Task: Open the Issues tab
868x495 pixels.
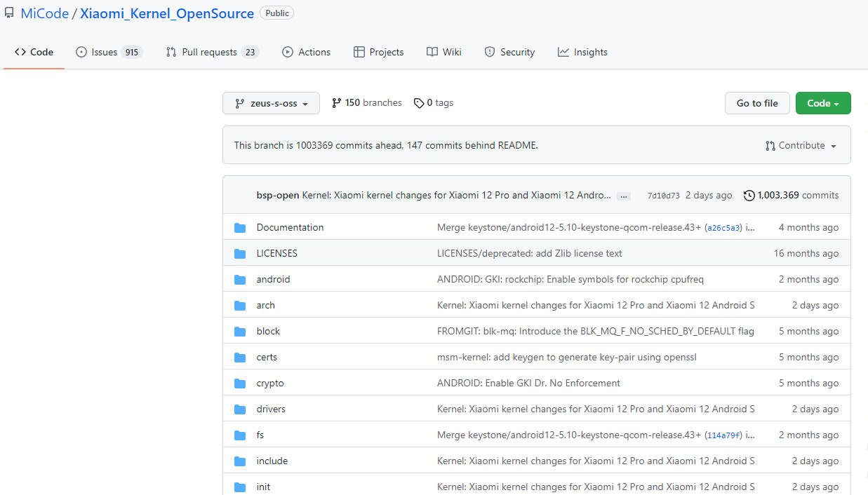Action: [109, 52]
